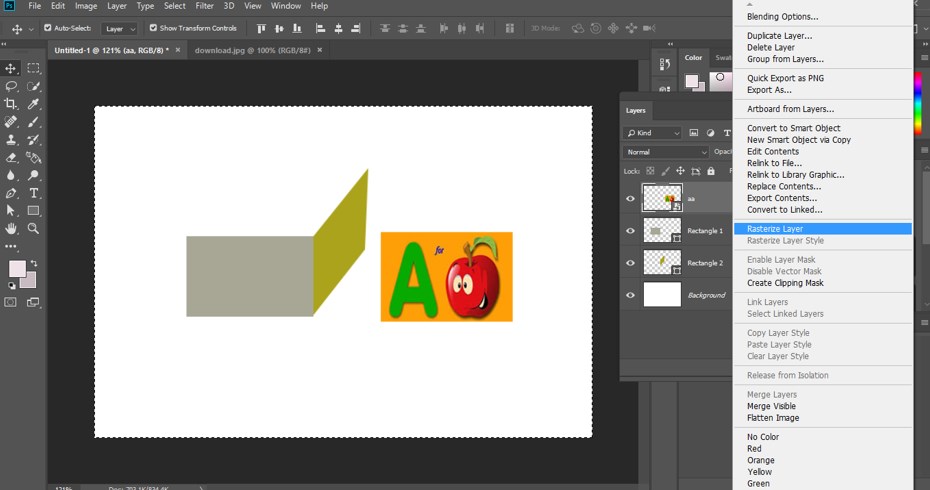Screen dimensions: 930x490
Task: Open the Filter menu
Action: pyautogui.click(x=204, y=6)
